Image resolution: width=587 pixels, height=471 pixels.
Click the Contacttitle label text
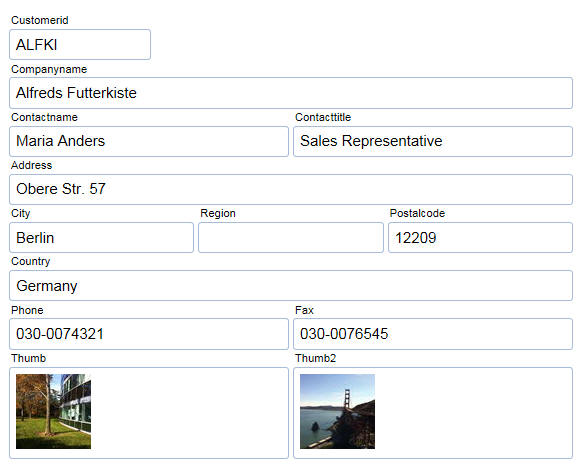323,117
